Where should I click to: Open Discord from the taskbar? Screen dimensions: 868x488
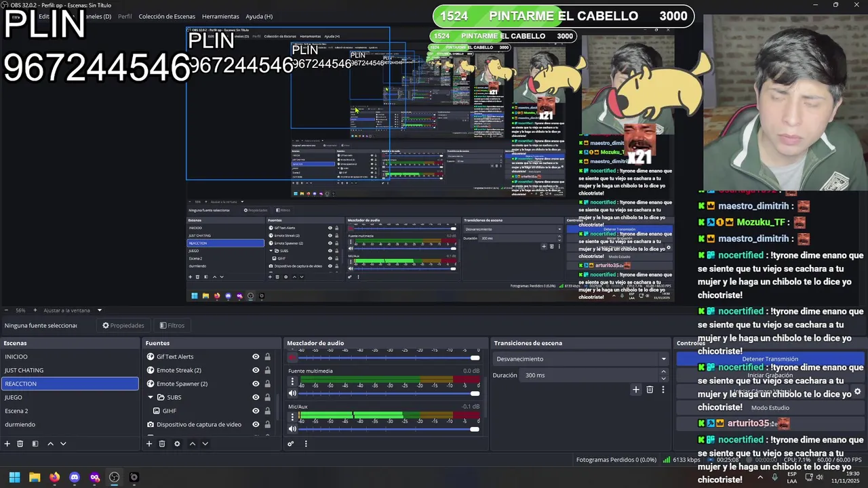[x=75, y=477]
